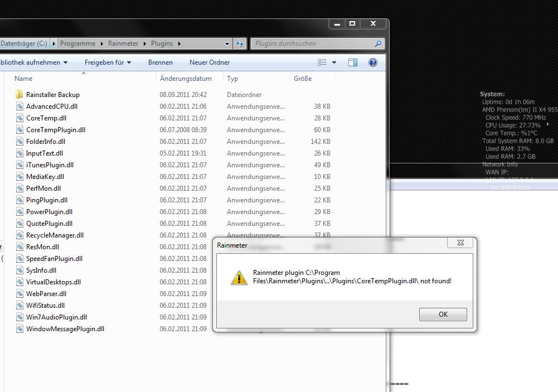558x392 pixels.
Task: Toggle the preview pane icon
Action: [353, 62]
